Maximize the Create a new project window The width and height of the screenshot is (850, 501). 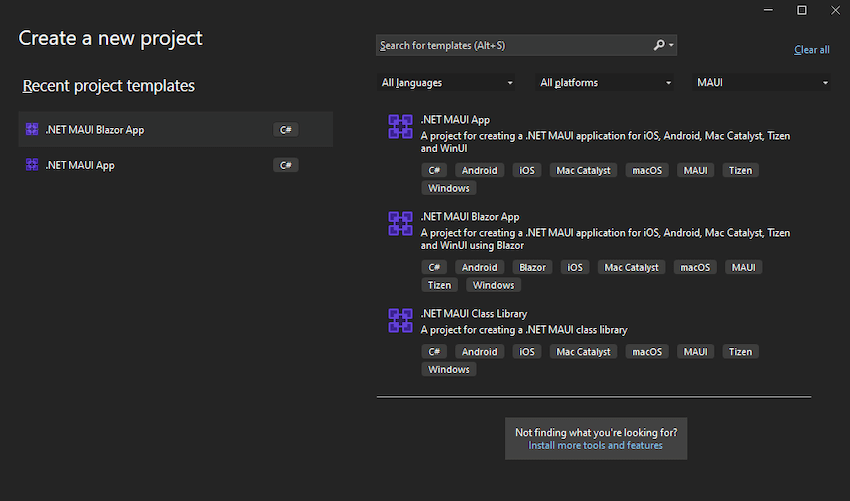(x=802, y=10)
